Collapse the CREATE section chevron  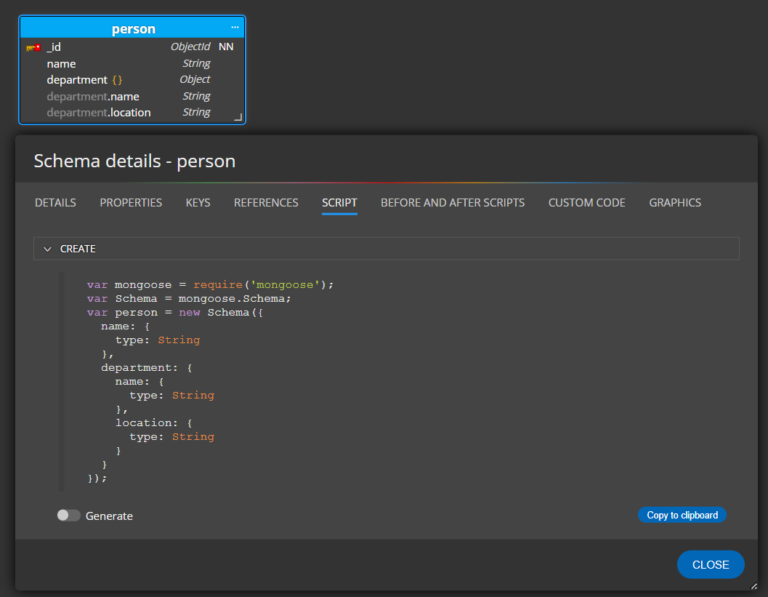click(x=47, y=248)
